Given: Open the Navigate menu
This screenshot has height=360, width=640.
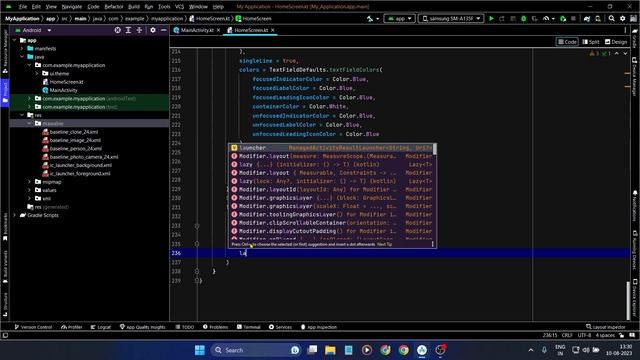Looking at the screenshot, I should pos(71,7).
